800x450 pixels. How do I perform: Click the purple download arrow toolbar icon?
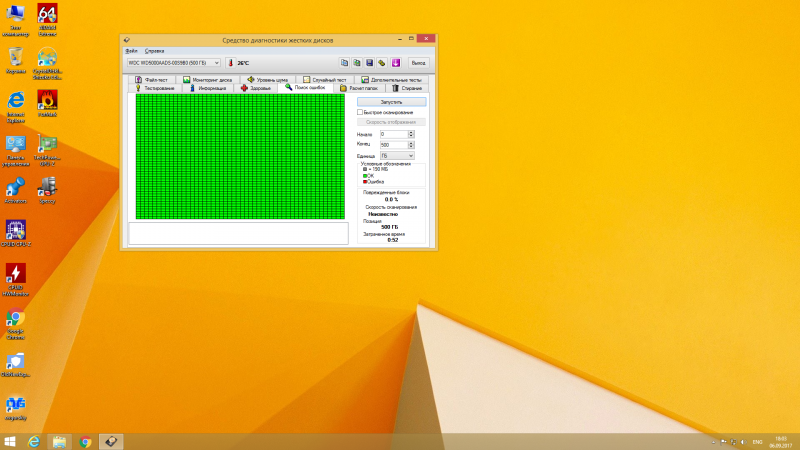click(x=394, y=62)
